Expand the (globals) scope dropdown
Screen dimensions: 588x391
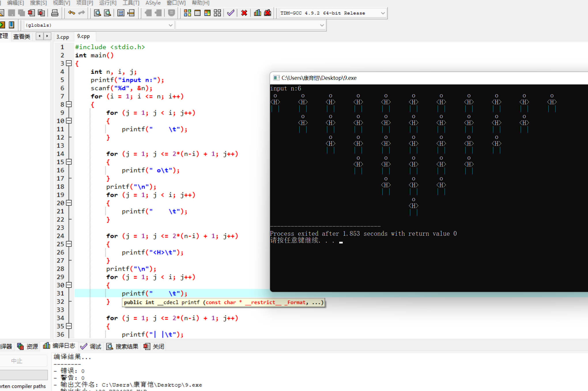pyautogui.click(x=170, y=25)
